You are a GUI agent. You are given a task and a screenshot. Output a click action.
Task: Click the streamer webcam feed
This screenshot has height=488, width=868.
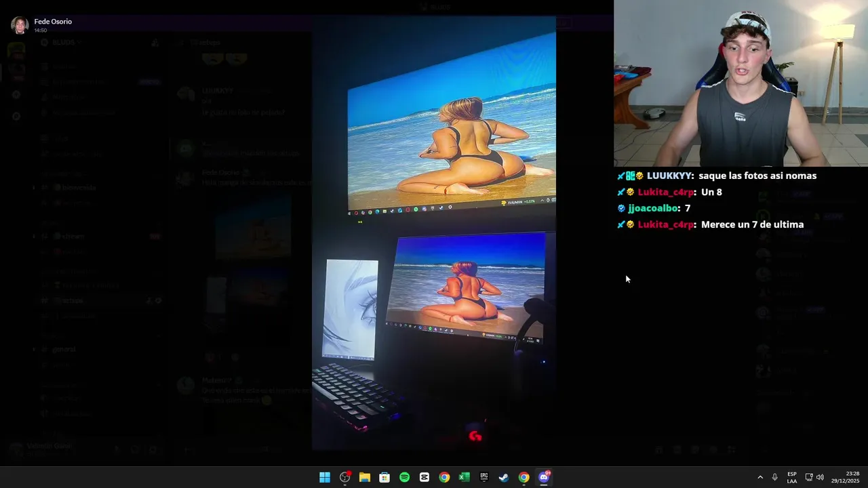point(741,83)
